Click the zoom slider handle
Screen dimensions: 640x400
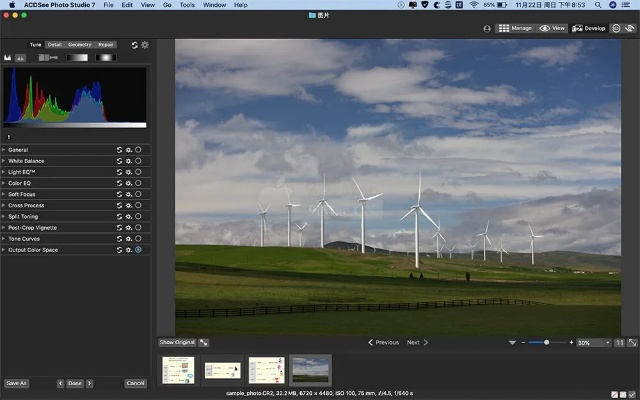pos(546,342)
